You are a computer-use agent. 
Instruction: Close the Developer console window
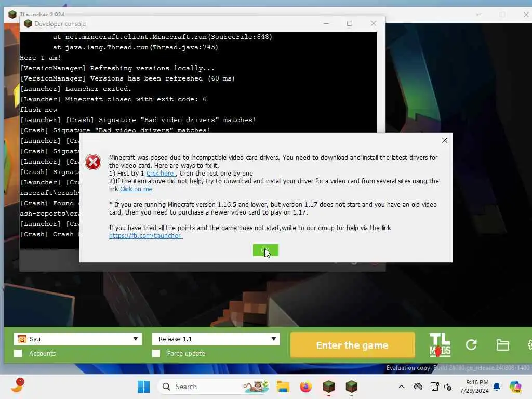pos(373,23)
